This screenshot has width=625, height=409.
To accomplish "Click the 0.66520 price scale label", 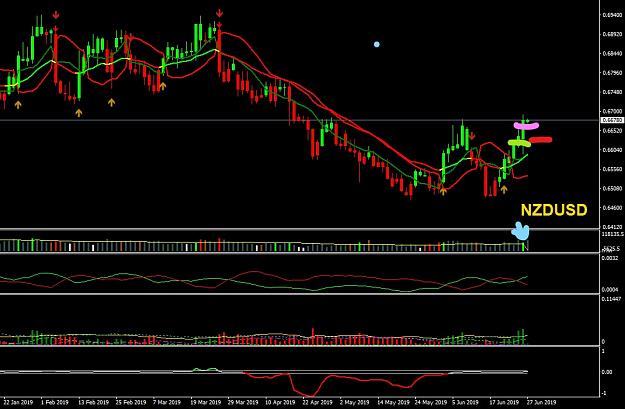I will (612, 131).
